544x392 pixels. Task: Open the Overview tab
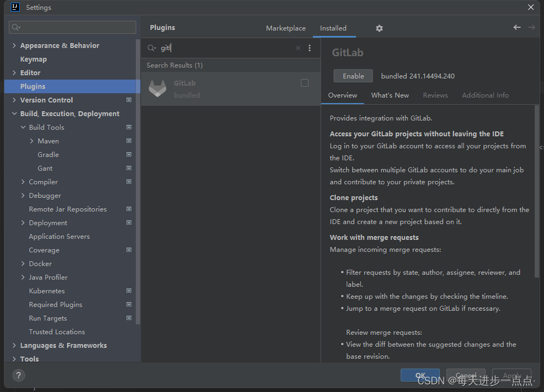(x=342, y=95)
